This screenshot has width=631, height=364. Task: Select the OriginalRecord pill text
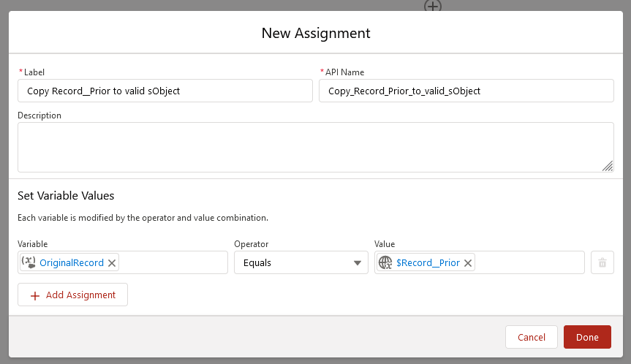[72, 263]
